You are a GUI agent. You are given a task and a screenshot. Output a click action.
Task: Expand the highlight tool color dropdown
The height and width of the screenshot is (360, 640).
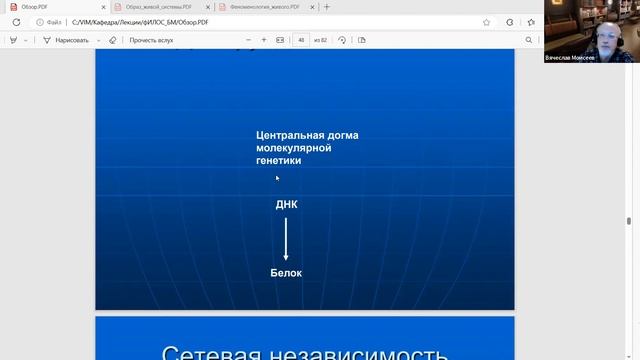tap(26, 40)
